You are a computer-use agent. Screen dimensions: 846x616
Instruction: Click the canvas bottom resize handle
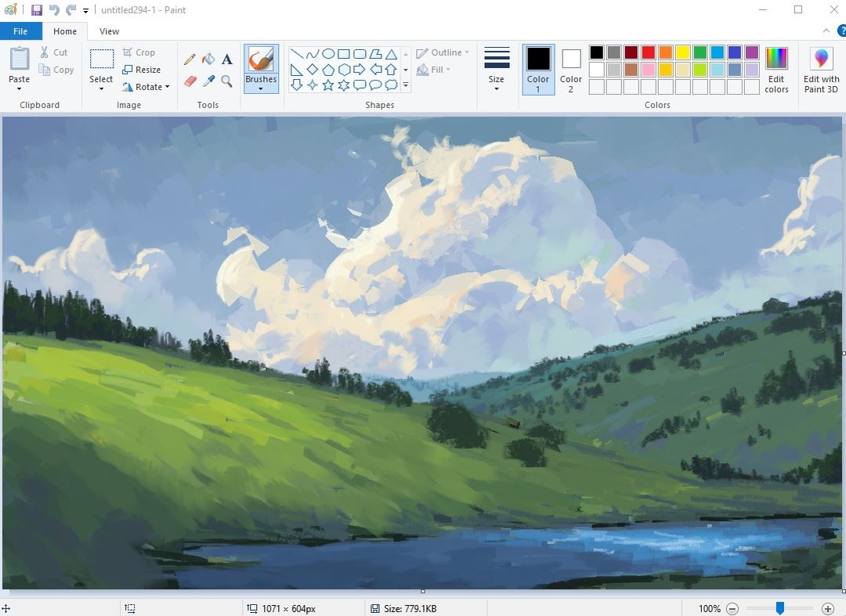click(x=422, y=591)
